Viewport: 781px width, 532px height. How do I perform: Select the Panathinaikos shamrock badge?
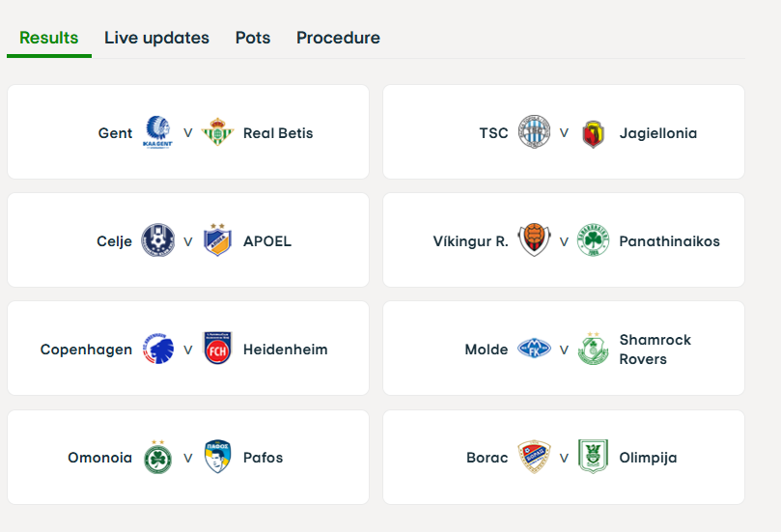pos(593,240)
